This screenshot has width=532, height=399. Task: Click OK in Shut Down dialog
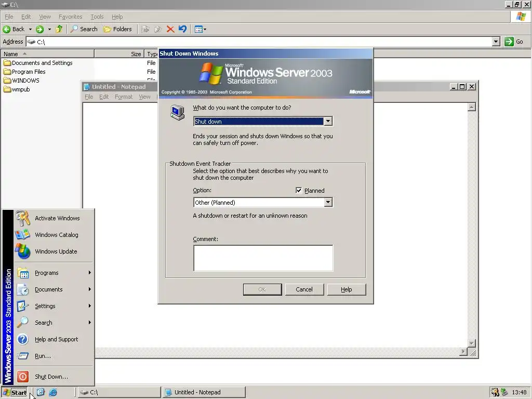[x=262, y=289]
